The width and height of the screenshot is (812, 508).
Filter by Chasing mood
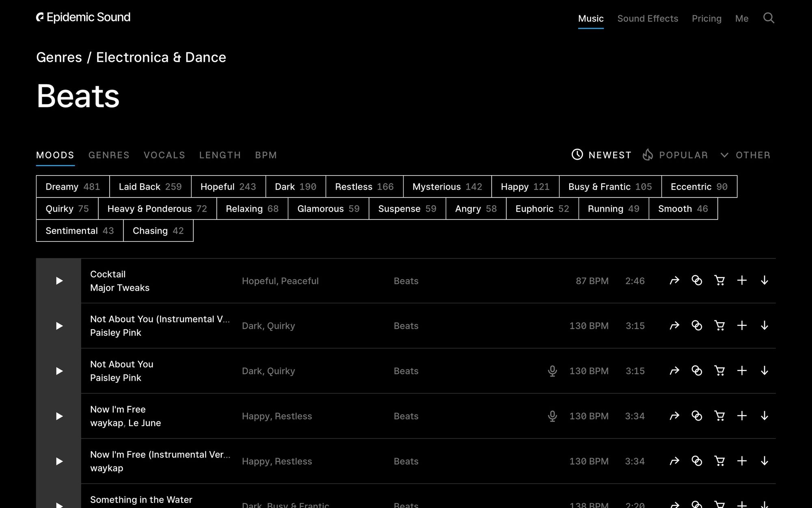click(158, 230)
